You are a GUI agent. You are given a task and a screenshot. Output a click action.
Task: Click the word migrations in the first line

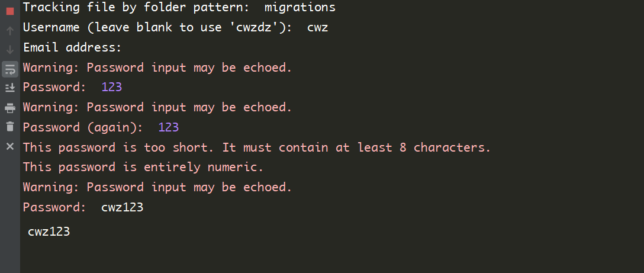coord(300,7)
